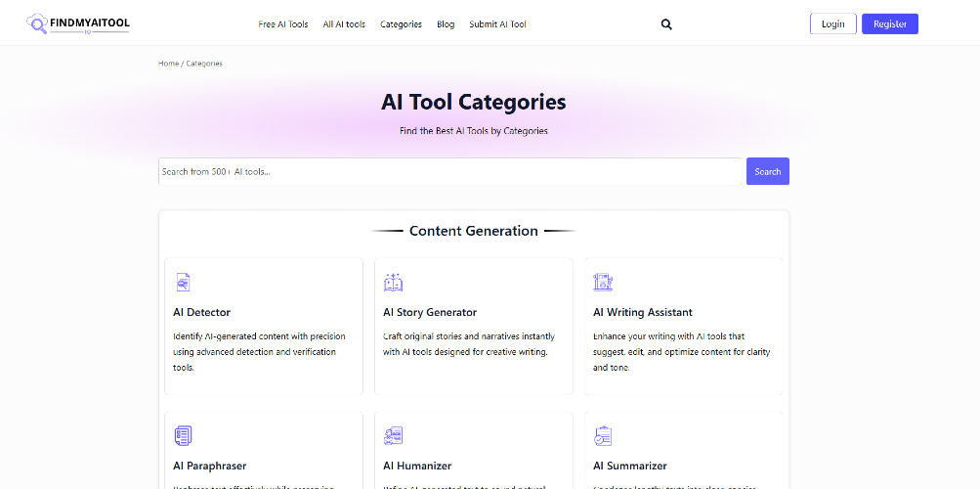Click the AI Summarizer clipboard icon
Image resolution: width=980 pixels, height=489 pixels.
(603, 436)
